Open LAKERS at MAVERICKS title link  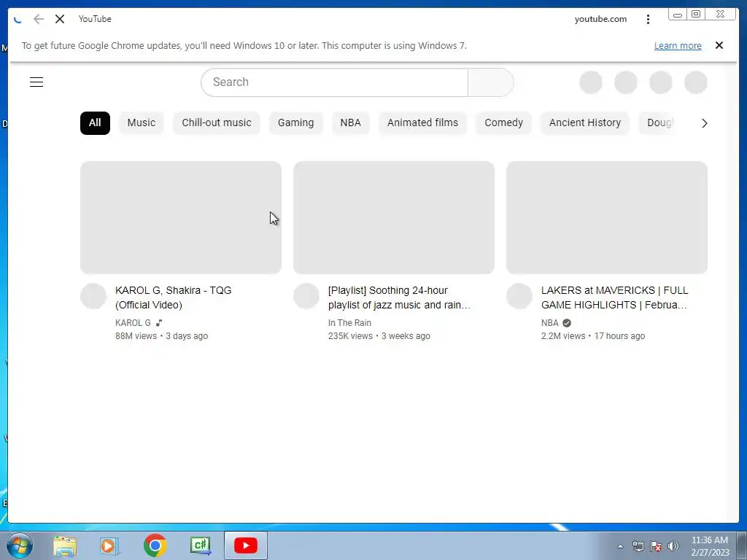click(x=614, y=297)
